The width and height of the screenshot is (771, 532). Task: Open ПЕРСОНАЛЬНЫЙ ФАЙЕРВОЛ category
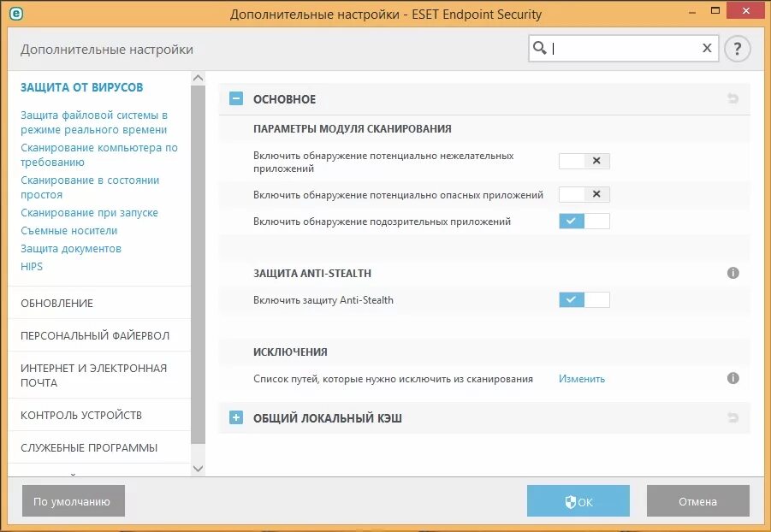click(x=95, y=336)
